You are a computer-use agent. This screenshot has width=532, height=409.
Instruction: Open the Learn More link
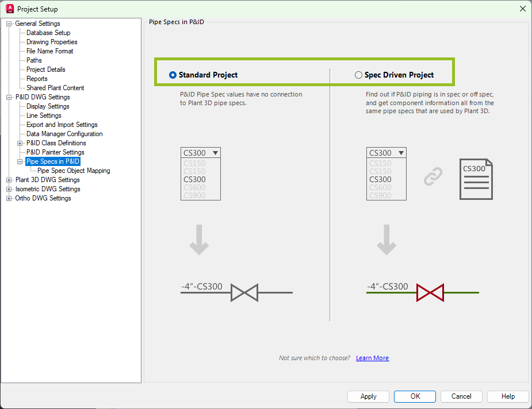click(372, 358)
